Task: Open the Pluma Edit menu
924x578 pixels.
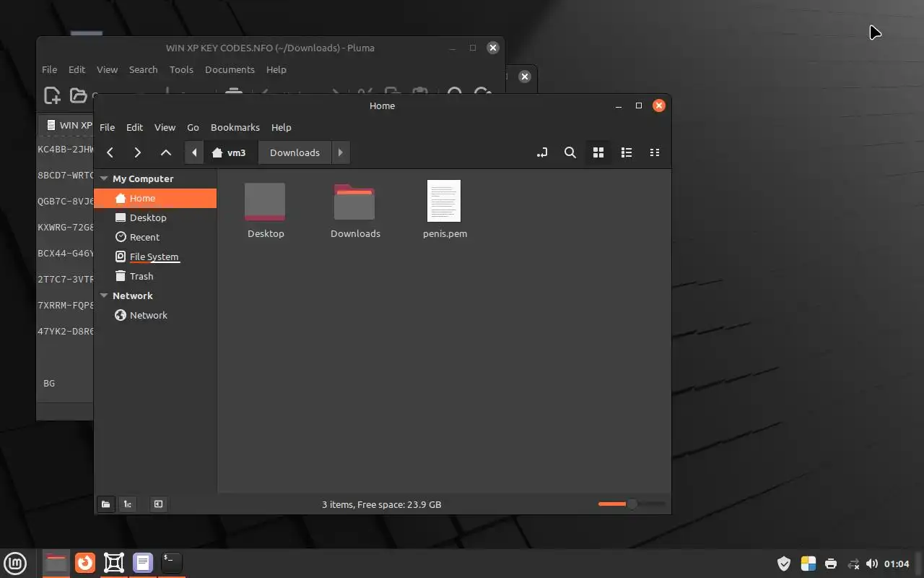Action: (x=77, y=69)
